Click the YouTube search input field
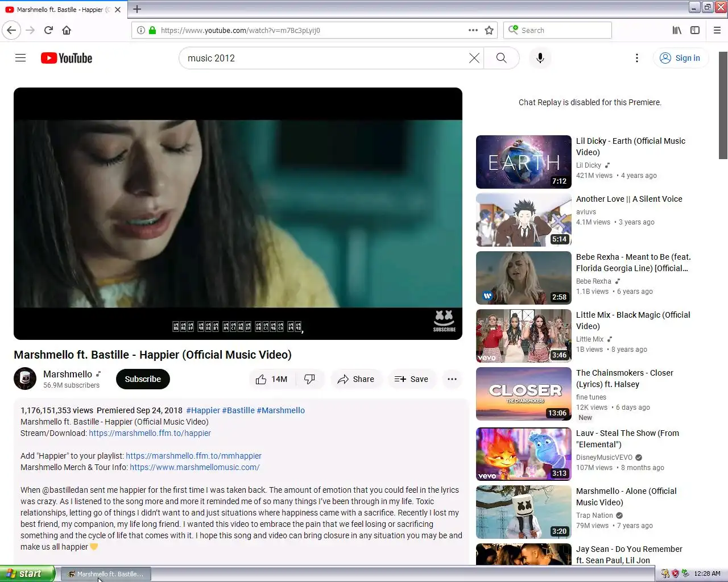728x582 pixels. 324,58
